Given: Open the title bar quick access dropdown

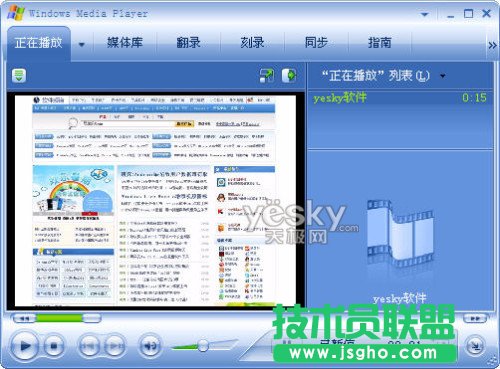Looking at the screenshot, I should pyautogui.click(x=424, y=14).
